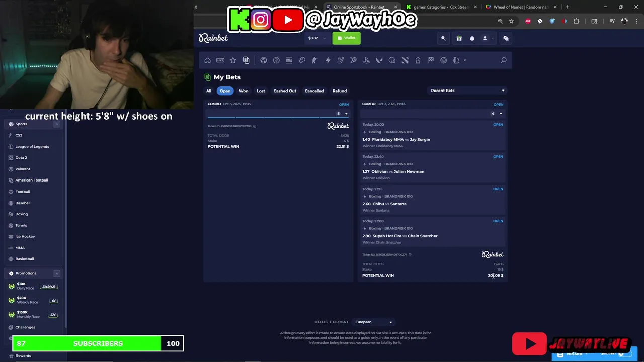
Task: Open the $10K Daily Race promotion
Action: pos(33,286)
